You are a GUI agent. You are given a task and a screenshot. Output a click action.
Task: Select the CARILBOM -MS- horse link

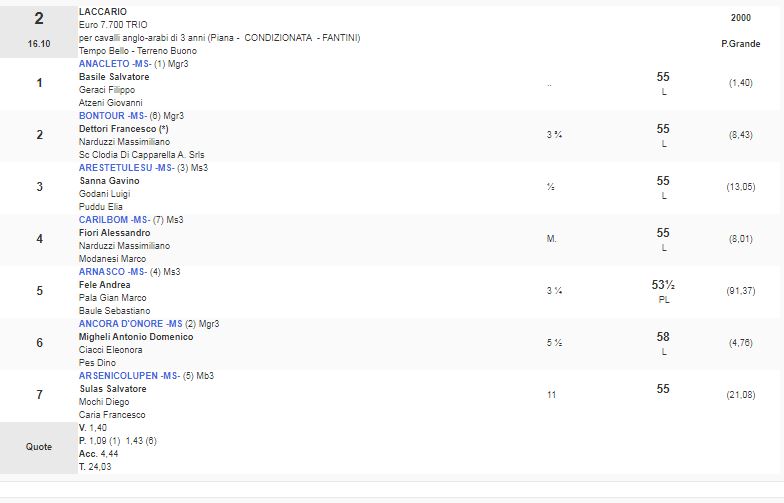pyautogui.click(x=114, y=219)
